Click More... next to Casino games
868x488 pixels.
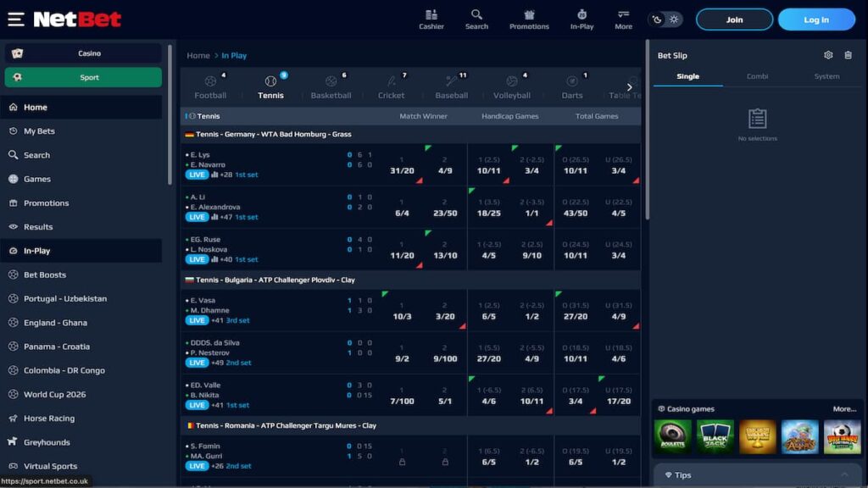pos(844,409)
